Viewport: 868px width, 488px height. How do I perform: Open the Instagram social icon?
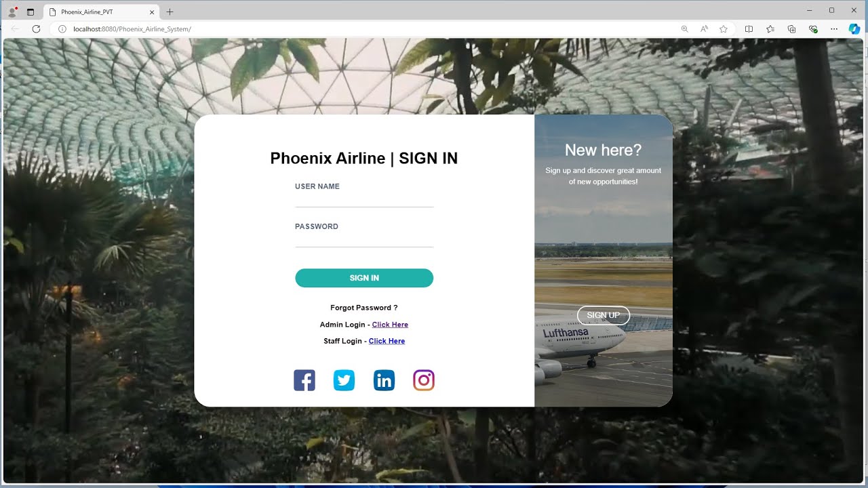click(424, 380)
